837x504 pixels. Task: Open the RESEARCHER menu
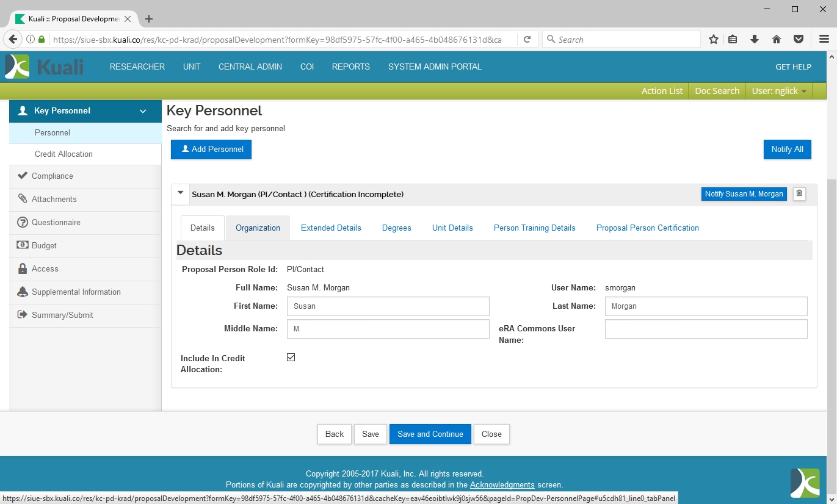tap(137, 67)
